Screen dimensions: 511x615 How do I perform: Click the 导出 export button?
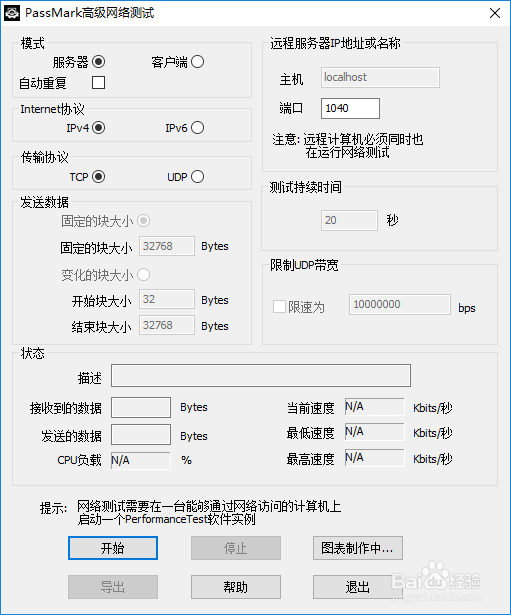pos(113,587)
